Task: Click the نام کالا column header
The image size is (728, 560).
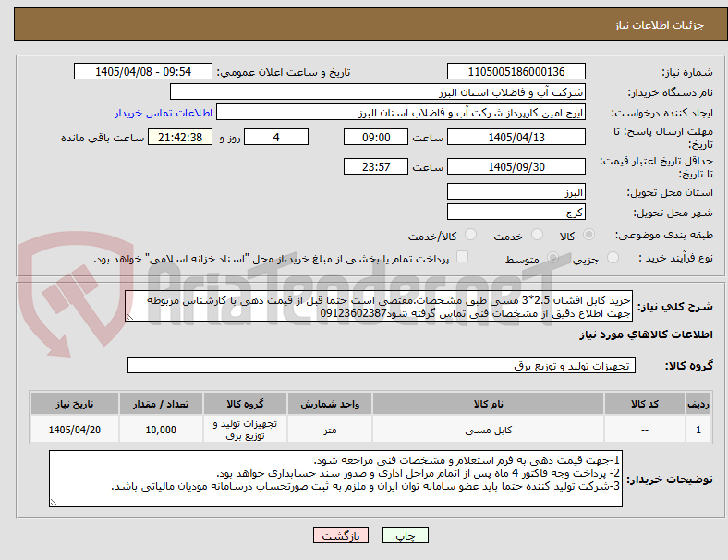Action: [488, 404]
